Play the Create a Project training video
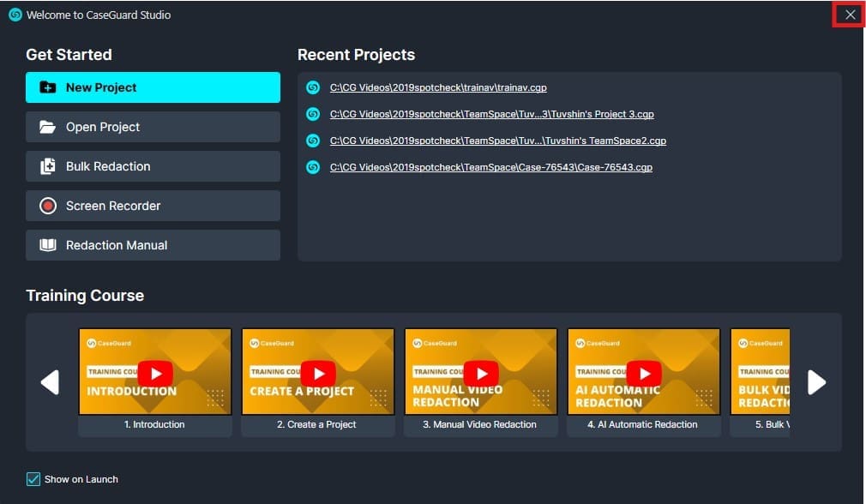866x504 pixels. (x=318, y=373)
